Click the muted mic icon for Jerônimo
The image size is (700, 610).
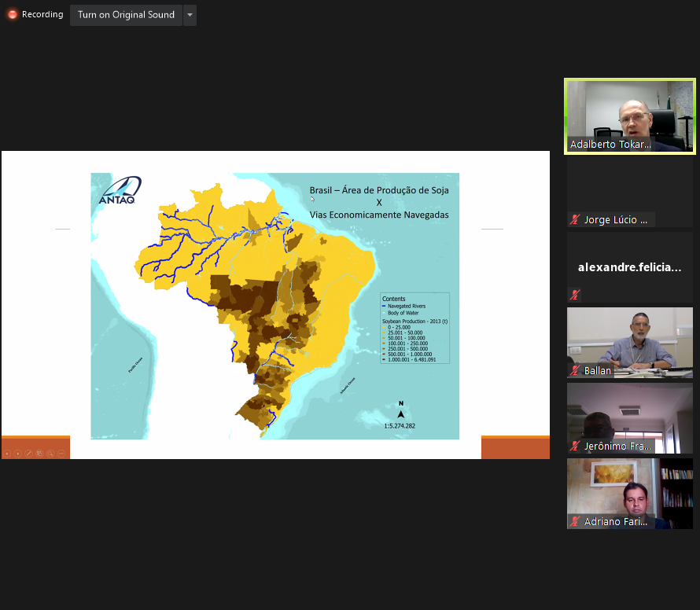coord(576,446)
